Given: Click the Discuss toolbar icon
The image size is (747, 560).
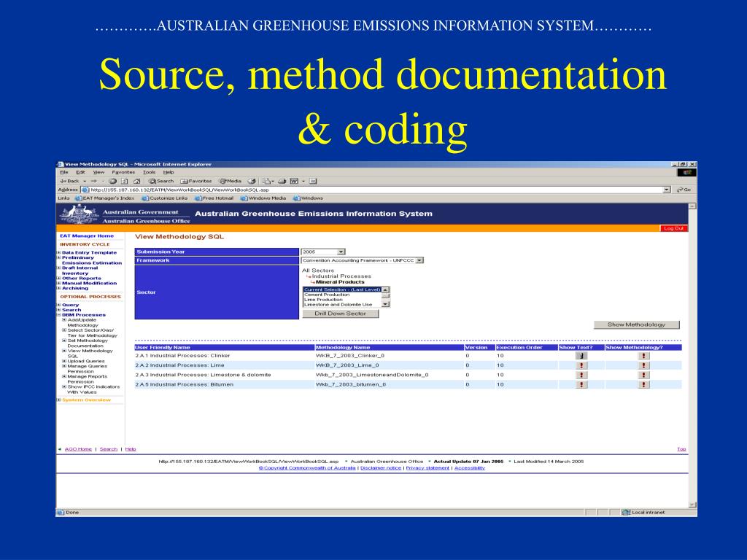Looking at the screenshot, I should coord(313,182).
